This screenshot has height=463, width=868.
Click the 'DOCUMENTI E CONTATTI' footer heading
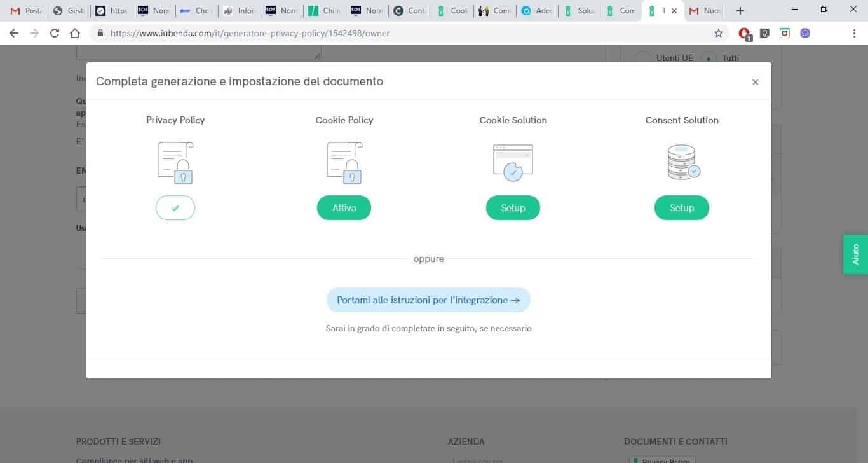pyautogui.click(x=676, y=441)
